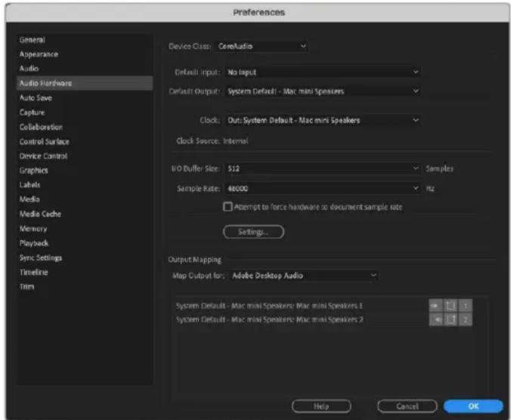Select Audio Hardware preferences category
511x420 pixels.
pyautogui.click(x=85, y=83)
